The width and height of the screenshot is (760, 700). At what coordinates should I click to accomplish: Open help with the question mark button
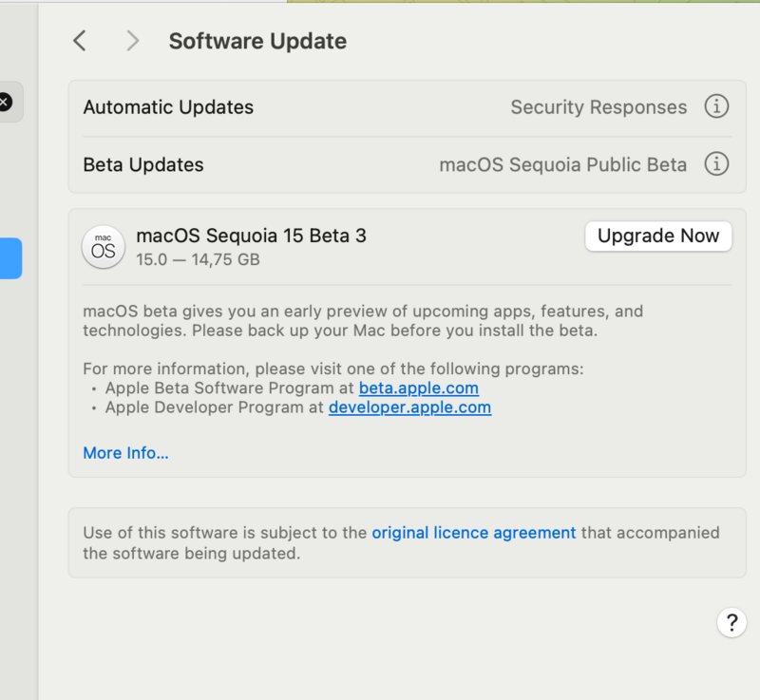tap(731, 623)
